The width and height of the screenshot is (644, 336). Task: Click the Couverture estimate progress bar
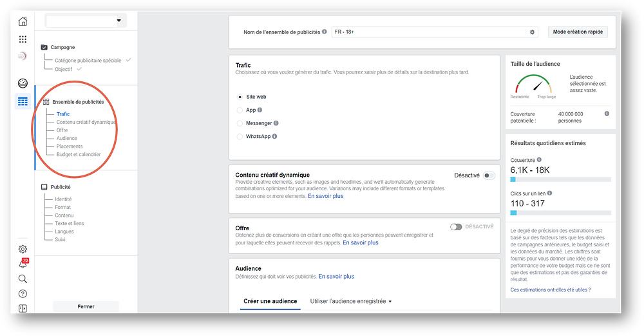point(561,179)
